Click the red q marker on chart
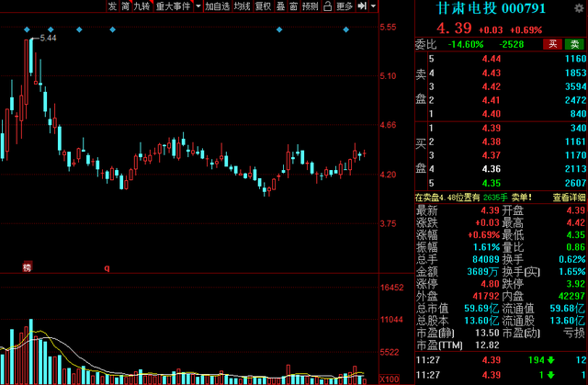 (107, 267)
